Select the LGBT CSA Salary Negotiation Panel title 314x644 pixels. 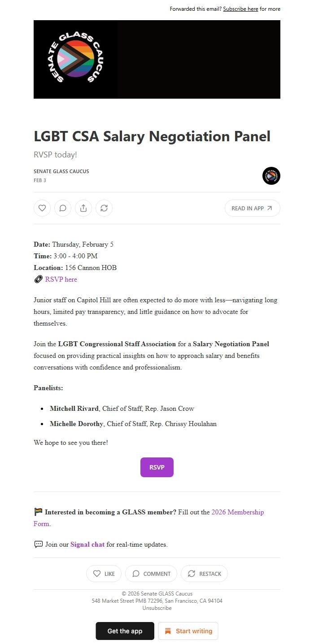tap(152, 136)
